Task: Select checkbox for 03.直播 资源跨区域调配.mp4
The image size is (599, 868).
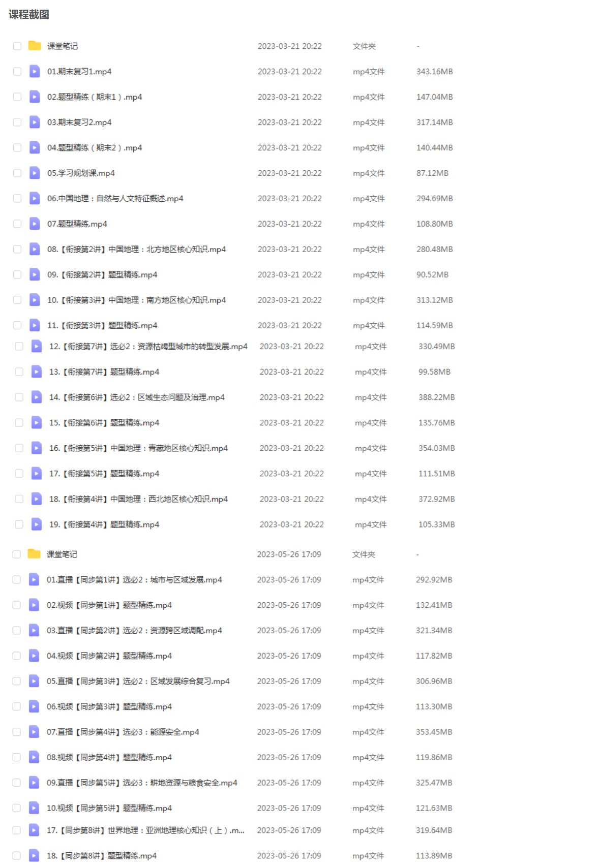Action: pyautogui.click(x=17, y=630)
